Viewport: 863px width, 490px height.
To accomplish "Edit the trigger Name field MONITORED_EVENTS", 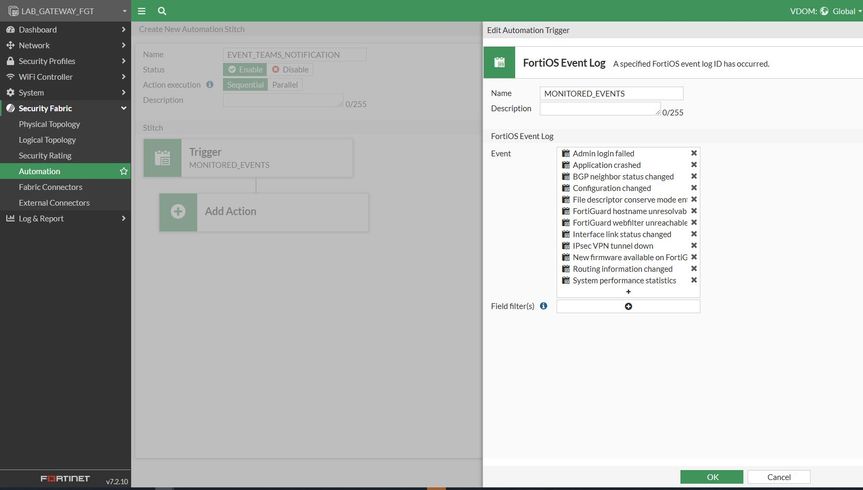I will (x=611, y=94).
